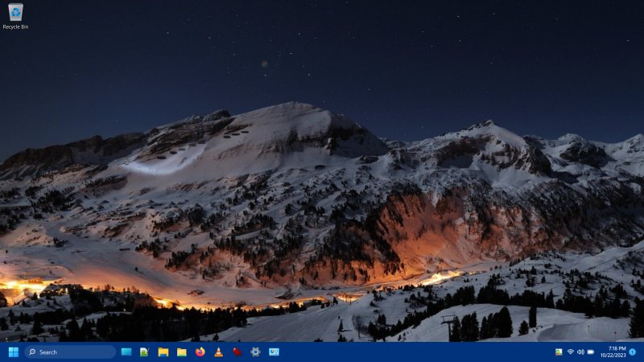Open the Wi-Fi network flyout
Viewport: 644px width, 362px height.
click(x=570, y=352)
